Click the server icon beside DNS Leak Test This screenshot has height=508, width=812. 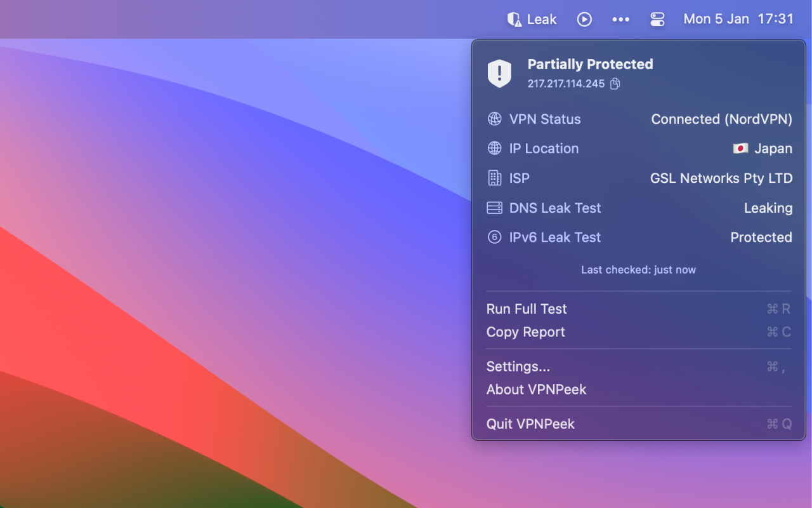pyautogui.click(x=494, y=208)
